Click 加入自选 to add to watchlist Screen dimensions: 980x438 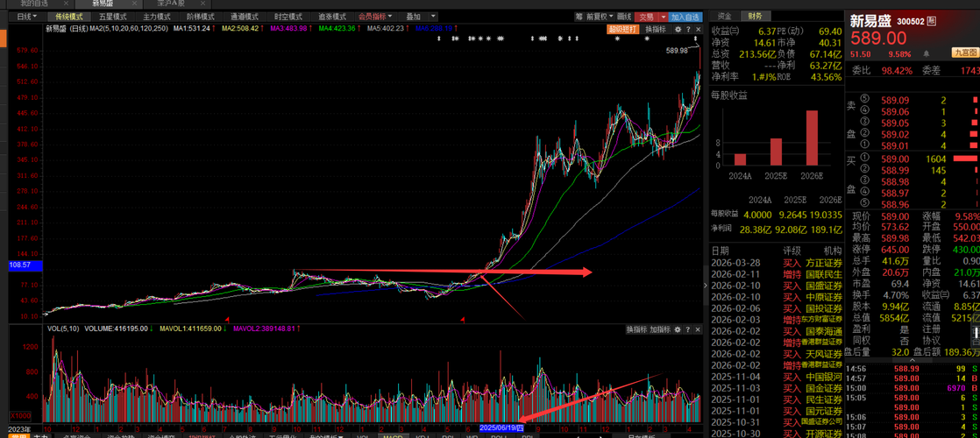click(685, 17)
